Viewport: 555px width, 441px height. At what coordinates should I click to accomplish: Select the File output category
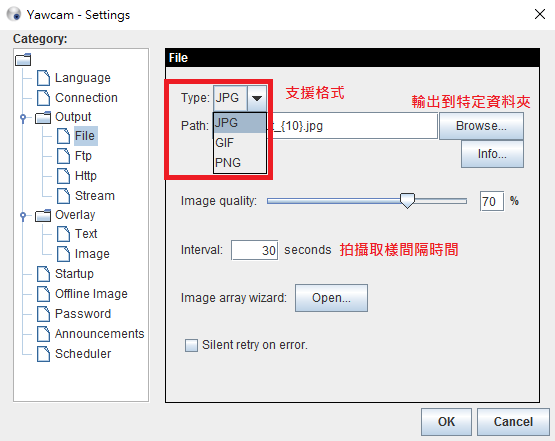85,136
